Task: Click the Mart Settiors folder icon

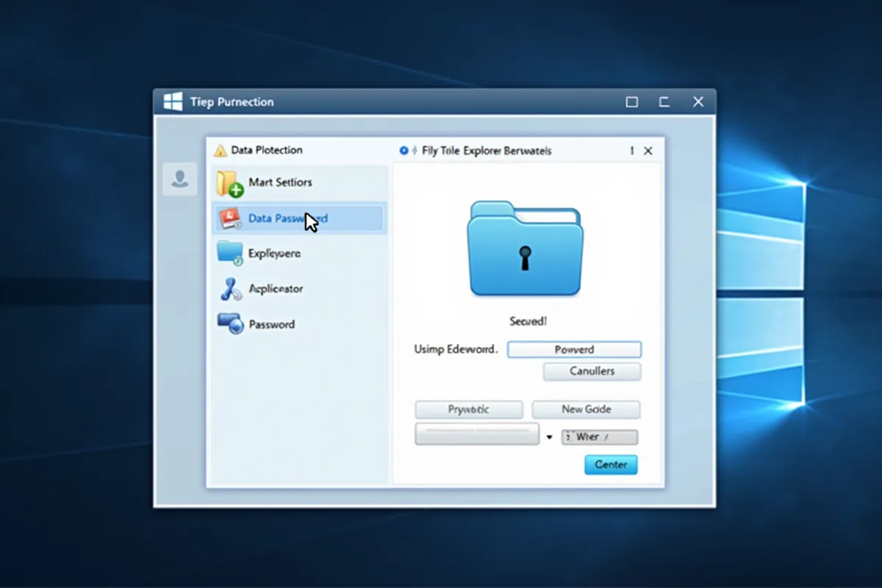Action: pos(229,183)
